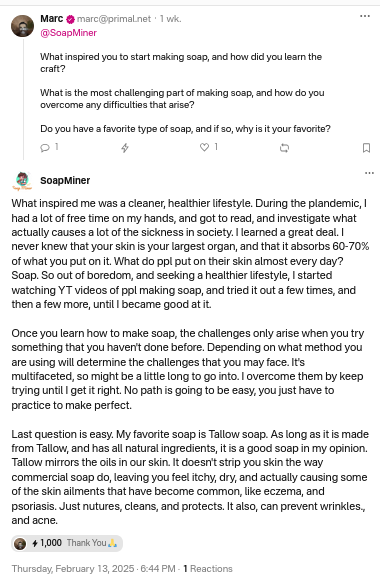The height and width of the screenshot is (580, 380).
Task: Repost Marc's note with the repost icon
Action: point(284,148)
